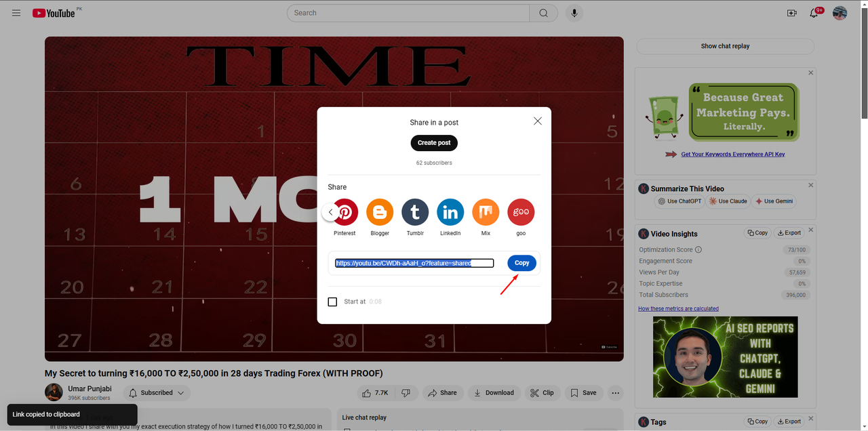Viewport: 868px width, 431px height.
Task: Close the Tags panel
Action: pyautogui.click(x=810, y=418)
